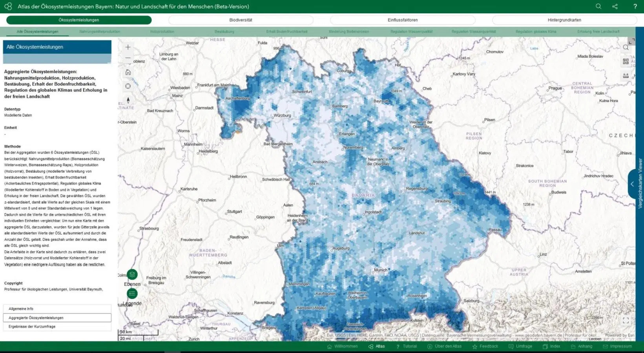Enter fullscreen via bottom-right map icon
Viewport: 644px width, 353px height.
click(x=626, y=320)
